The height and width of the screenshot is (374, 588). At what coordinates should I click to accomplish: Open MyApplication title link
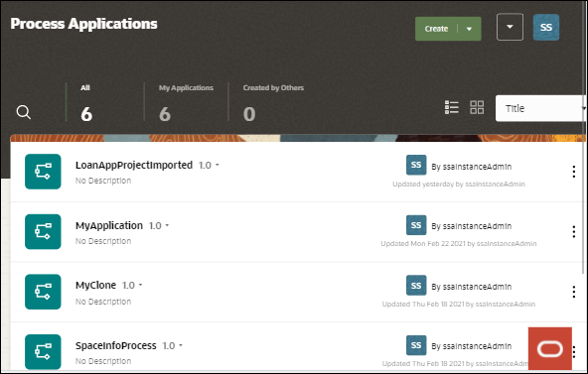pos(109,226)
